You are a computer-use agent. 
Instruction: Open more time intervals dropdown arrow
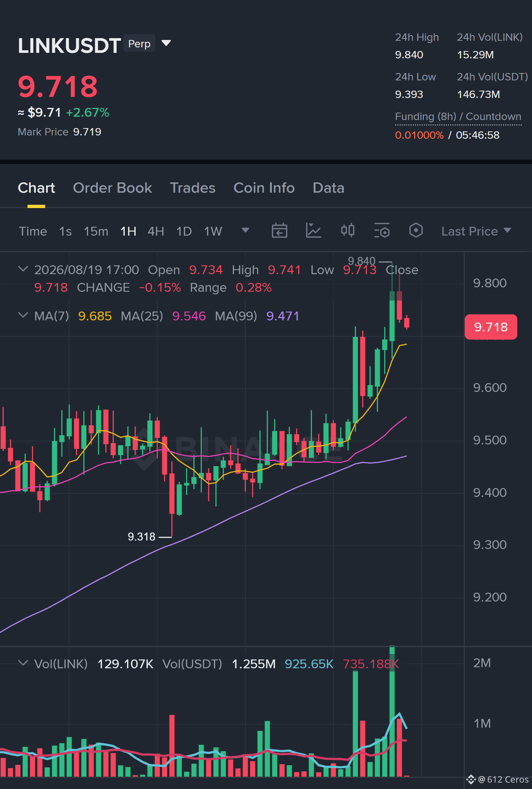click(245, 230)
